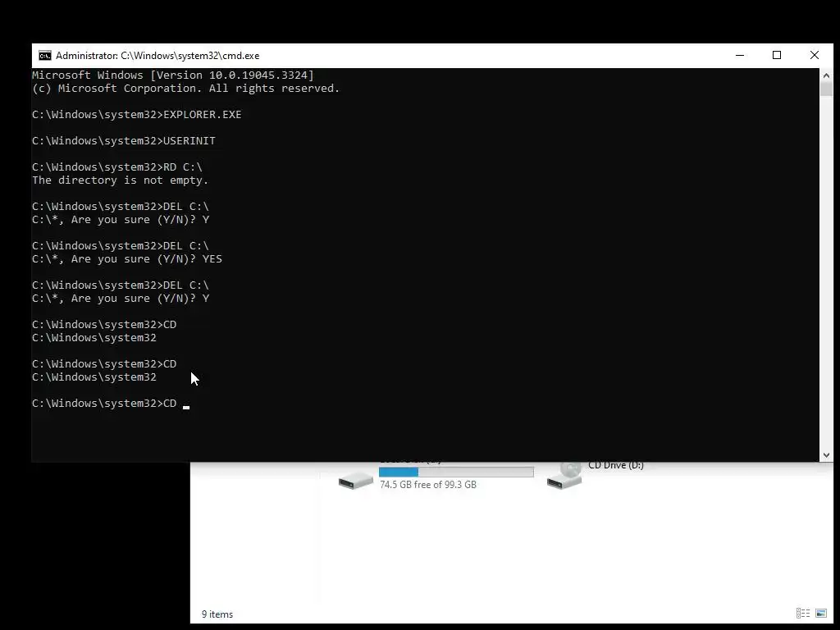The width and height of the screenshot is (840, 630).
Task: Click the 'Microsoft Windows [Version 10.0.19045.3324]' line
Action: click(x=173, y=75)
